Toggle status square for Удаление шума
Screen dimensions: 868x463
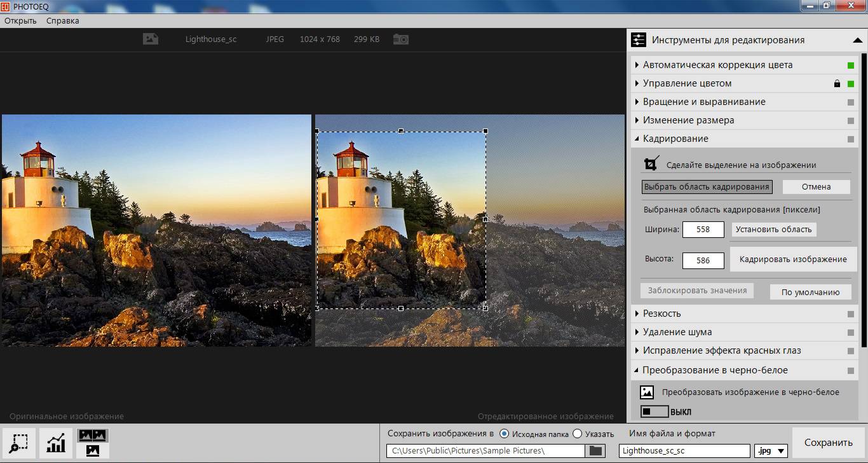click(850, 332)
